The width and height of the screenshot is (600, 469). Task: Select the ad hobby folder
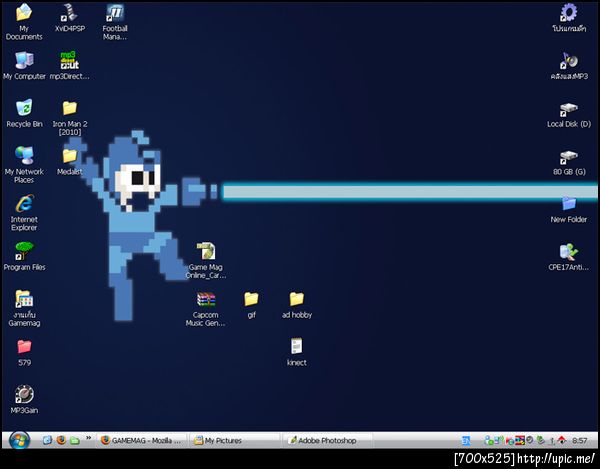point(297,305)
